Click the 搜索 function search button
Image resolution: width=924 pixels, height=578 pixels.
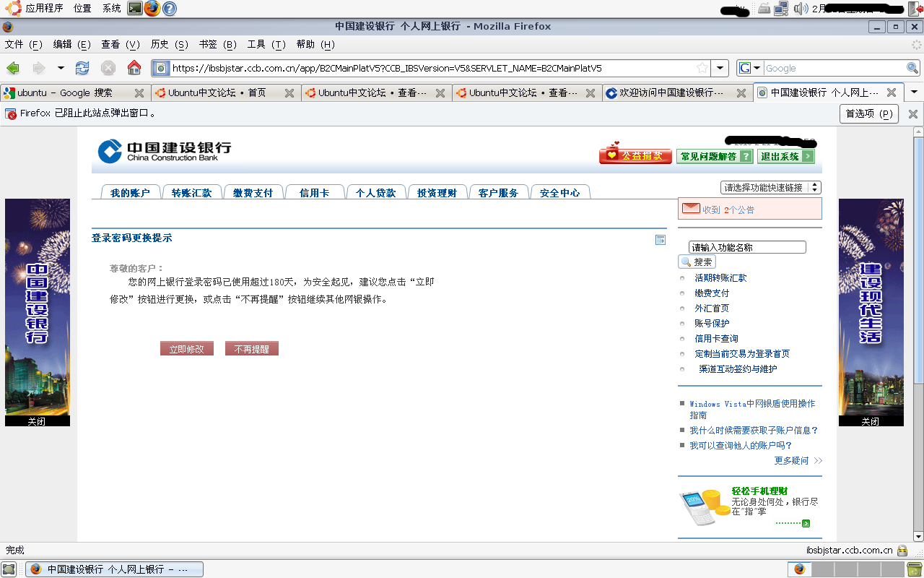pyautogui.click(x=697, y=262)
